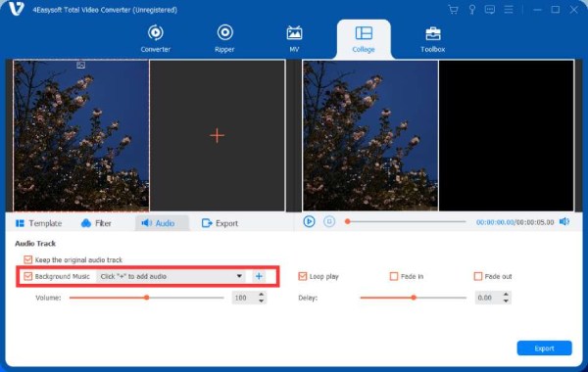The height and width of the screenshot is (372, 588).
Task: Click the time readout 00:00:00.00/00:00:05.00
Action: click(514, 222)
